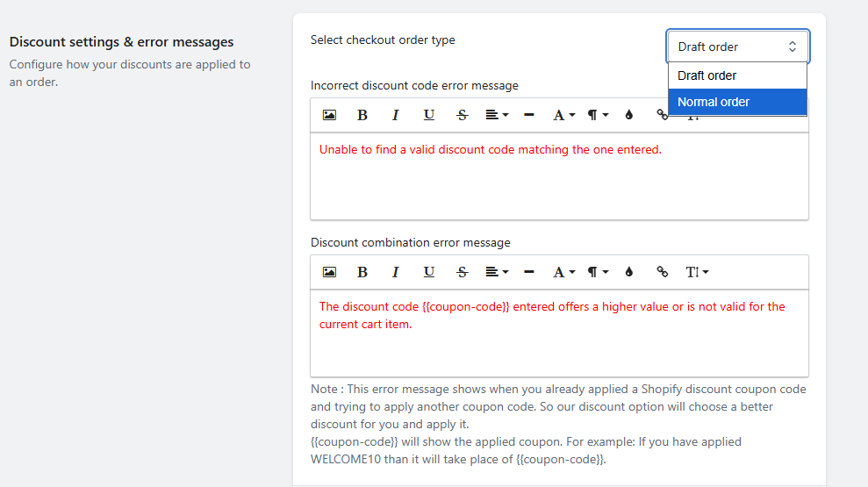Image resolution: width=868 pixels, height=487 pixels.
Task: Open font family dropdown in incorrect discount code editor
Action: pyautogui.click(x=563, y=115)
